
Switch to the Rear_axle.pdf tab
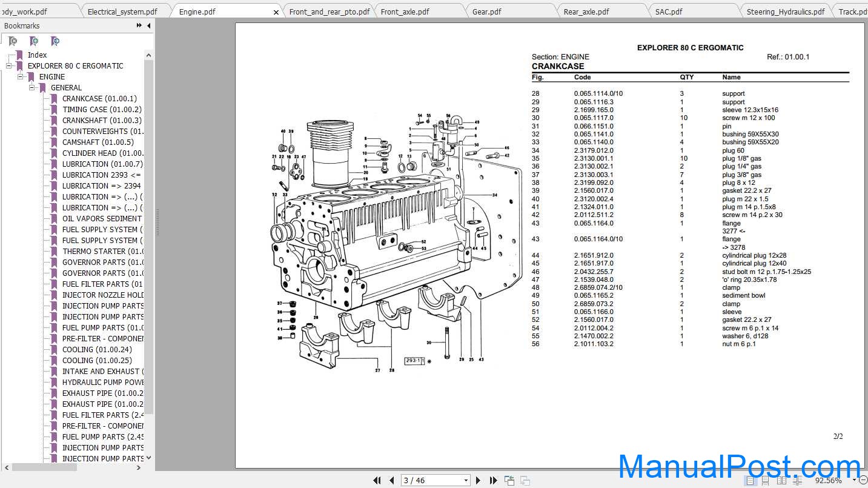[x=586, y=12]
